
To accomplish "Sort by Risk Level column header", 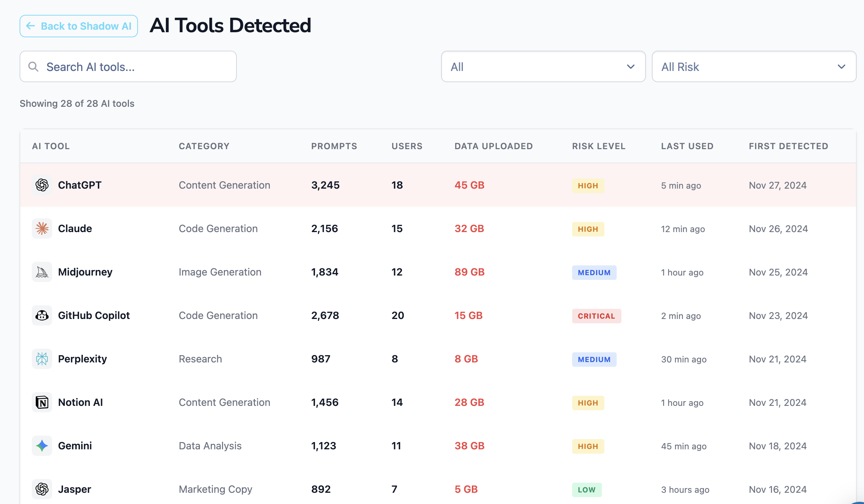I will tap(599, 146).
